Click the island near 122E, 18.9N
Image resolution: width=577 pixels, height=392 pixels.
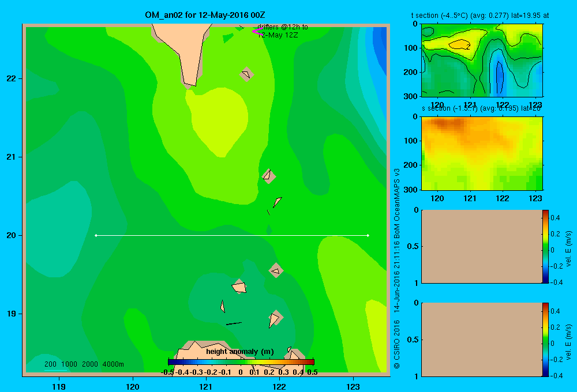275,318
